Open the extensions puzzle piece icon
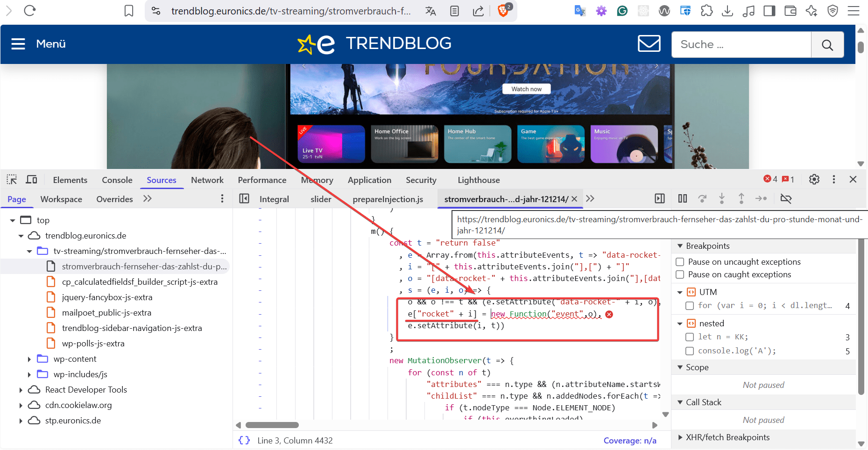This screenshot has width=868, height=450. (x=707, y=11)
